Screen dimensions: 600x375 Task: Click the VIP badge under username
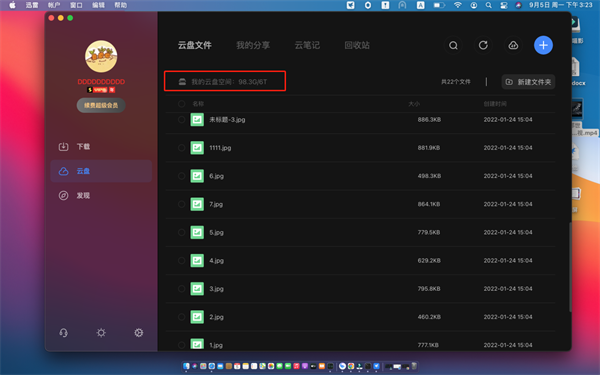point(101,90)
